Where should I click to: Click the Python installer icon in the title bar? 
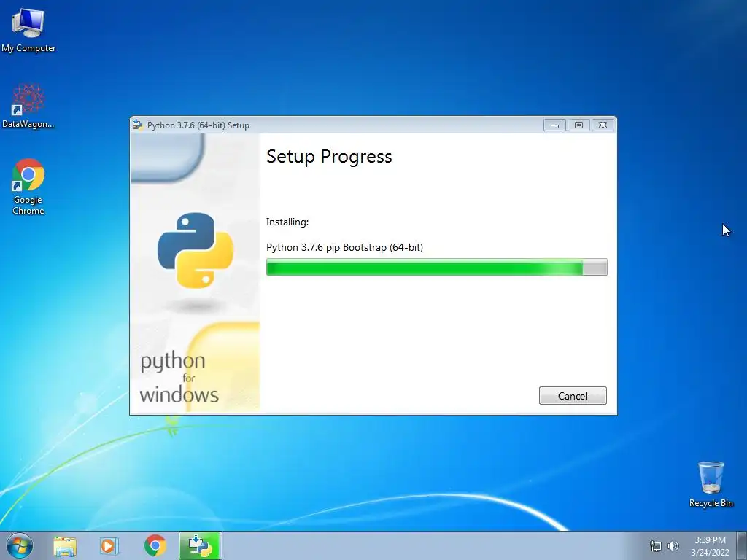[x=138, y=125]
